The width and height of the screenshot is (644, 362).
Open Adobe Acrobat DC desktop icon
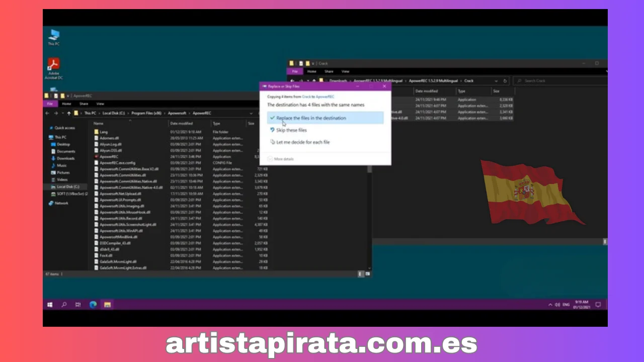(x=54, y=69)
